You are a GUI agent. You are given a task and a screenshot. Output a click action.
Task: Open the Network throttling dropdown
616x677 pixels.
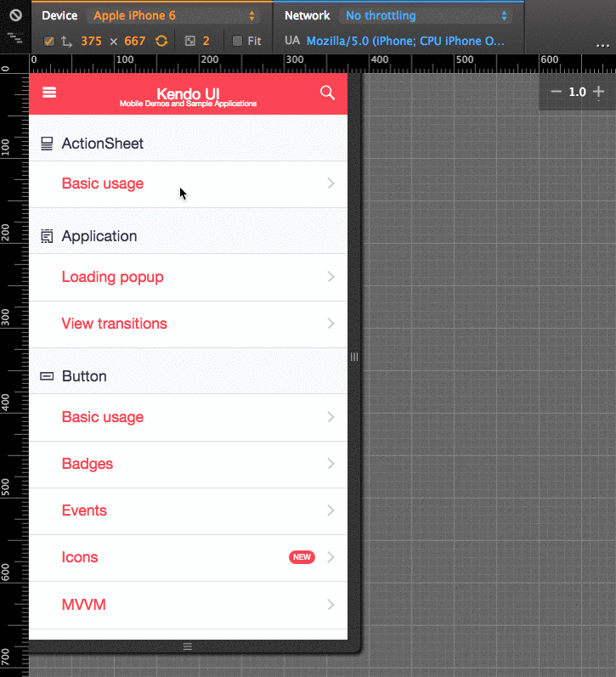point(425,16)
